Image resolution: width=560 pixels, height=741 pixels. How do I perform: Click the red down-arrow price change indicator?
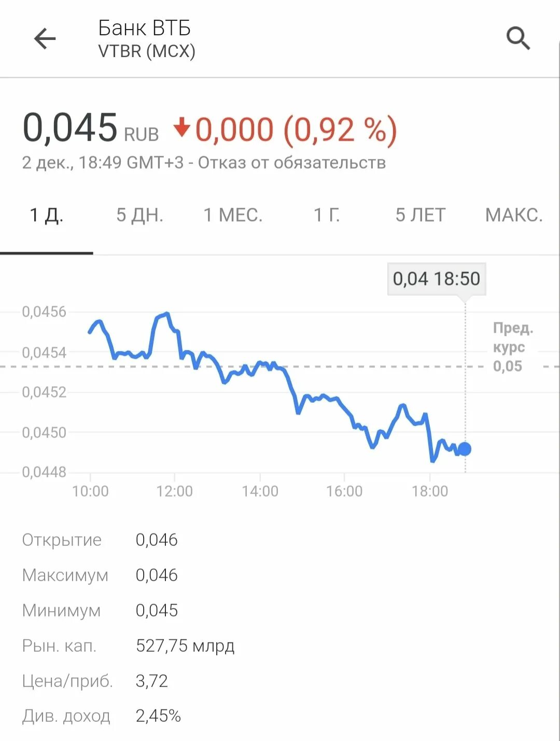coord(182,128)
